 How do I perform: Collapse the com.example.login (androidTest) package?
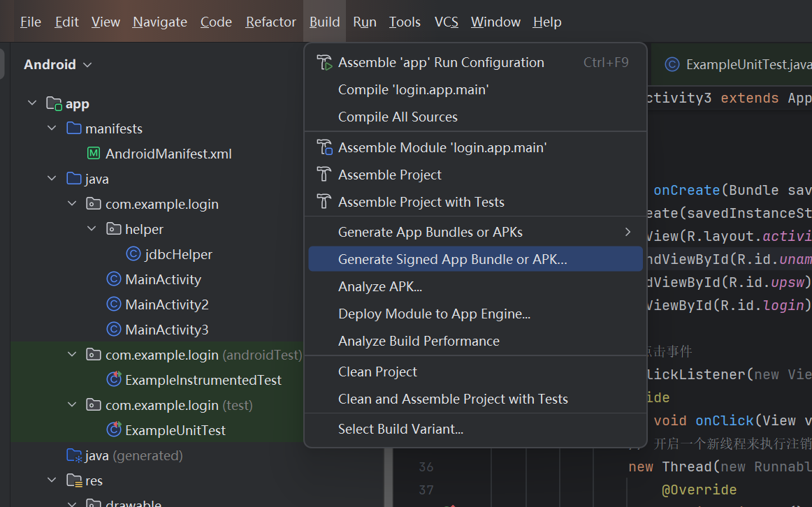[72, 355]
